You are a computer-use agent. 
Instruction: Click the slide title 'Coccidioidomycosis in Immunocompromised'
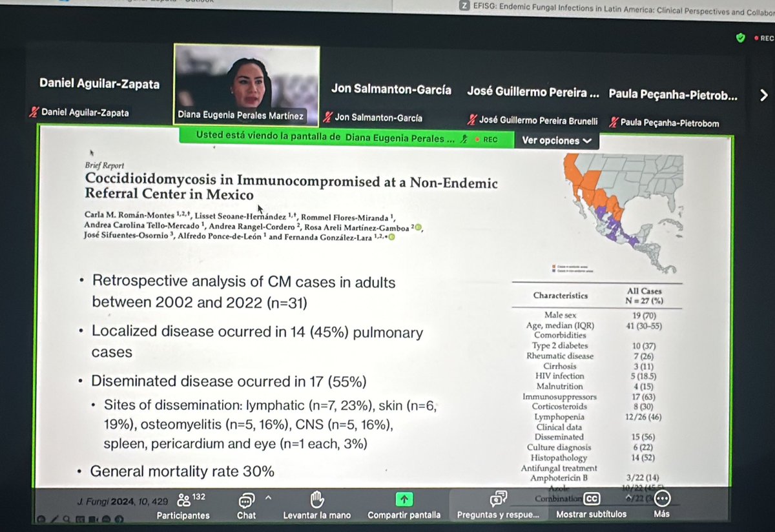click(291, 188)
